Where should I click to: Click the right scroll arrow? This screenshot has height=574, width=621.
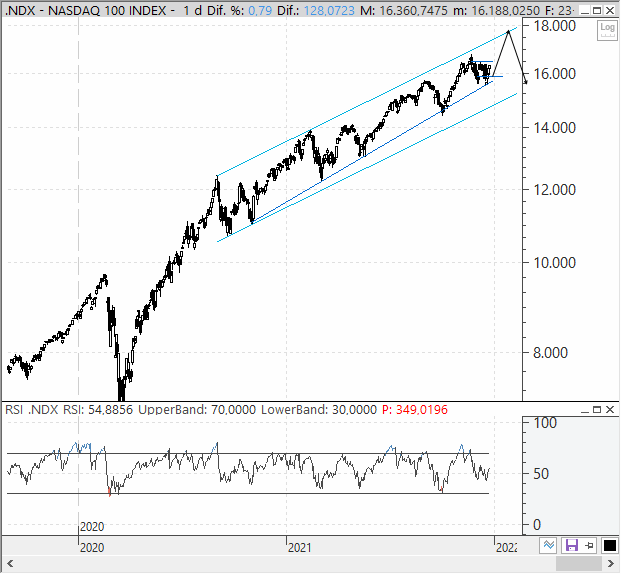(x=610, y=563)
